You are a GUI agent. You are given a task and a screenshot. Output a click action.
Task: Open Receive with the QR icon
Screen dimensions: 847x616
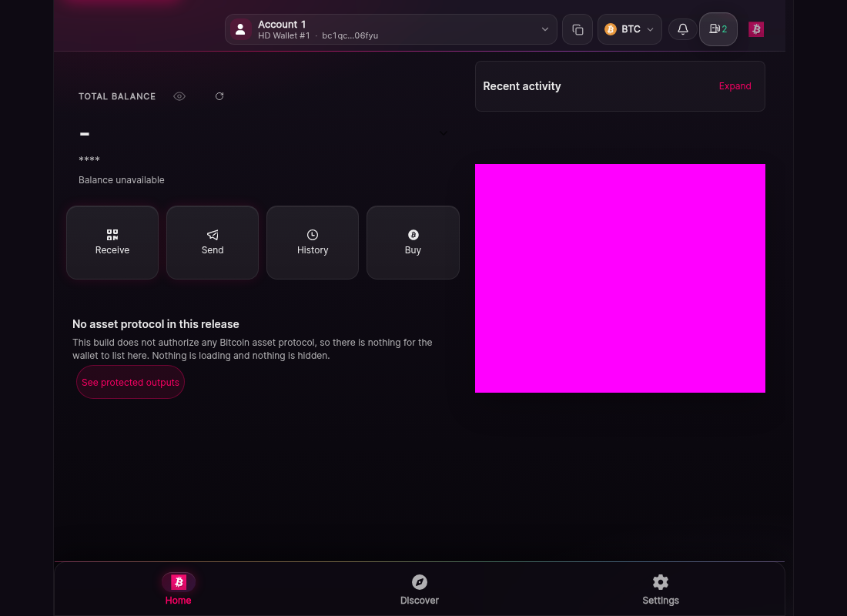tap(112, 243)
